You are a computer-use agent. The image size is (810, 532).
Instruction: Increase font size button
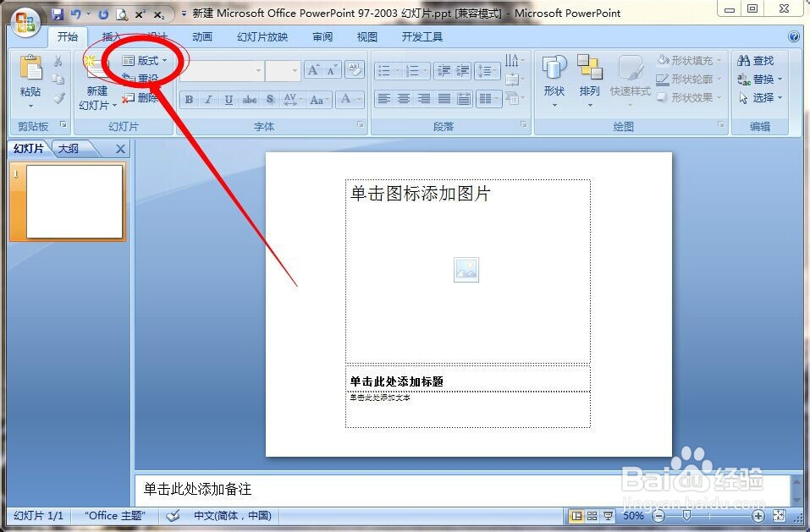coord(313,70)
